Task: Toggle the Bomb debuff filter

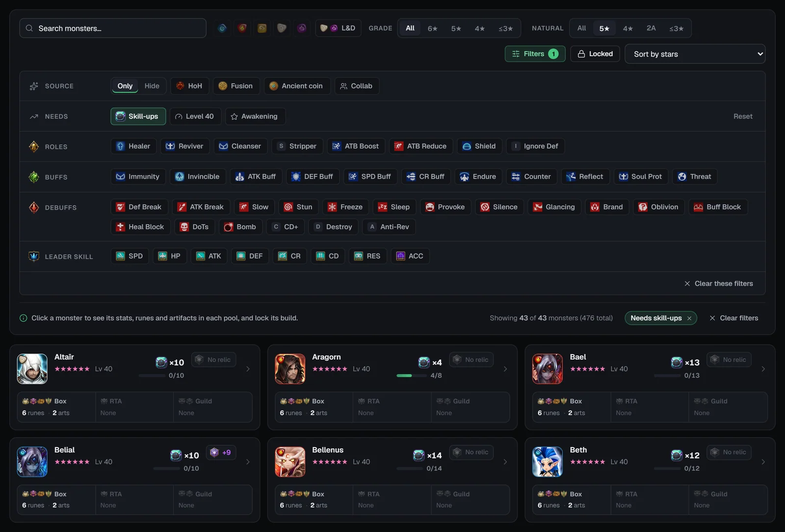Action: coord(240,227)
